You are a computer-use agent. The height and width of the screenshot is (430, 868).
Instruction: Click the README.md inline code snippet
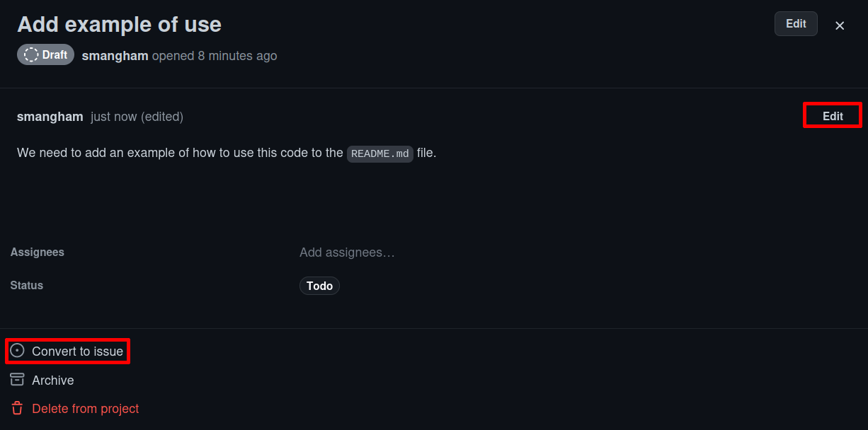pos(379,153)
